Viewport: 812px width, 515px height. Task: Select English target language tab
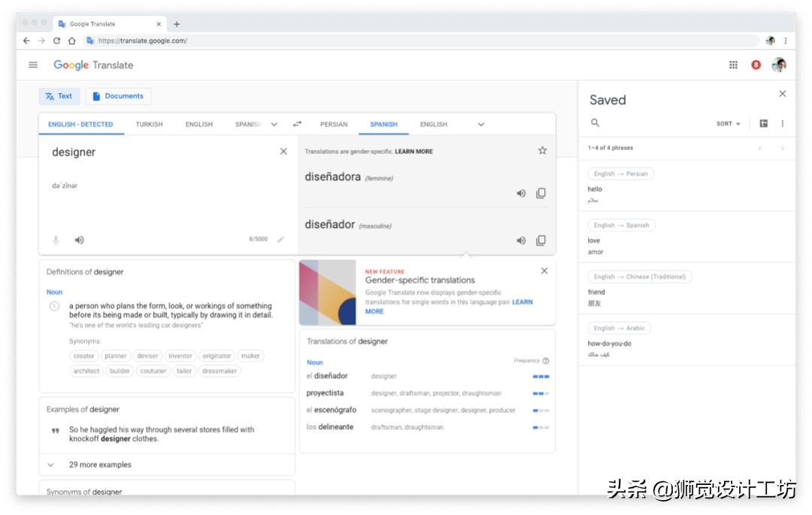coord(434,124)
